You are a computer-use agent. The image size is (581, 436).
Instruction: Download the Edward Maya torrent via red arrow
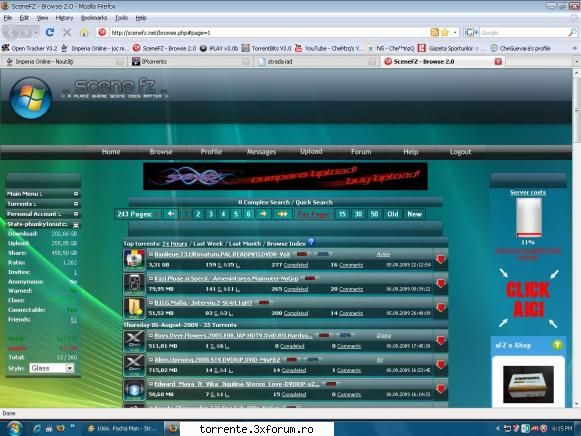click(x=441, y=389)
